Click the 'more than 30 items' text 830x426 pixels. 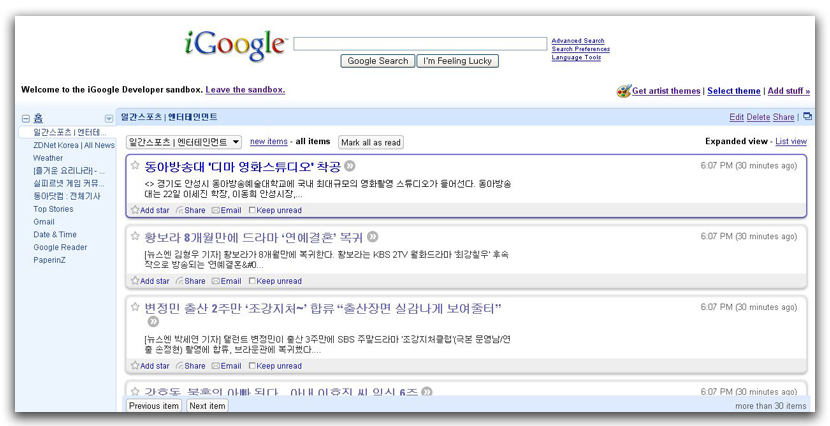tap(771, 406)
